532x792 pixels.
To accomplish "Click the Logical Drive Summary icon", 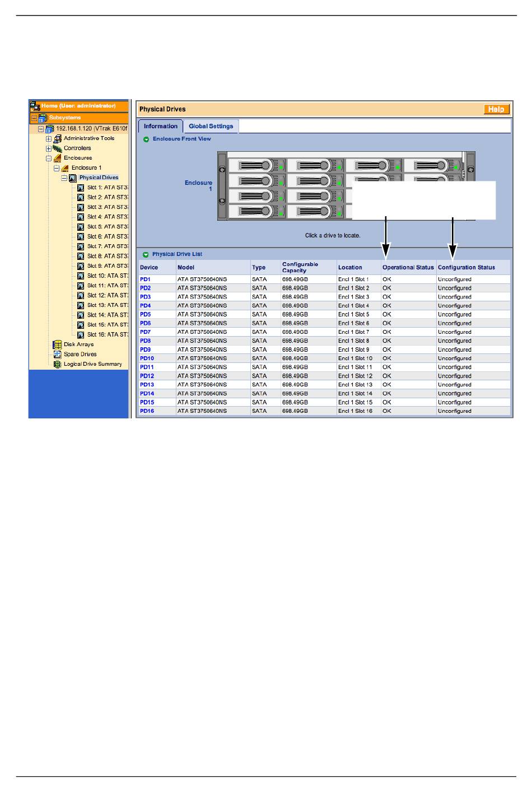I will tap(57, 365).
